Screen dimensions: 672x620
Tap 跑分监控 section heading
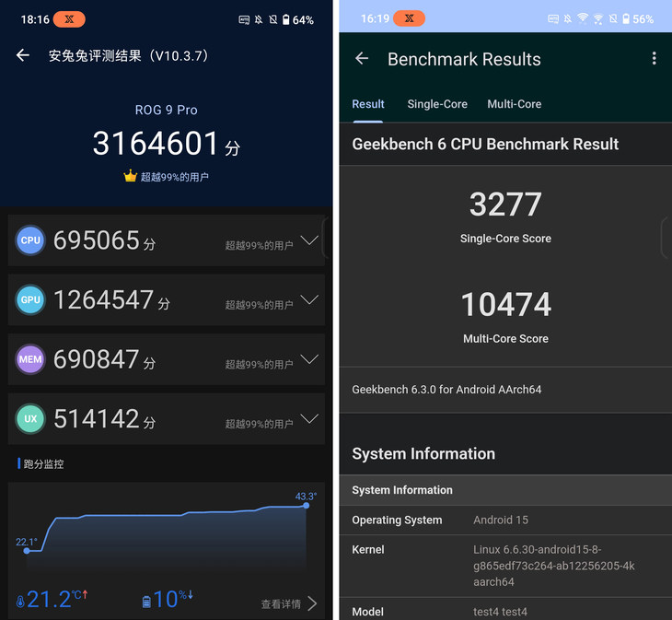(x=43, y=464)
